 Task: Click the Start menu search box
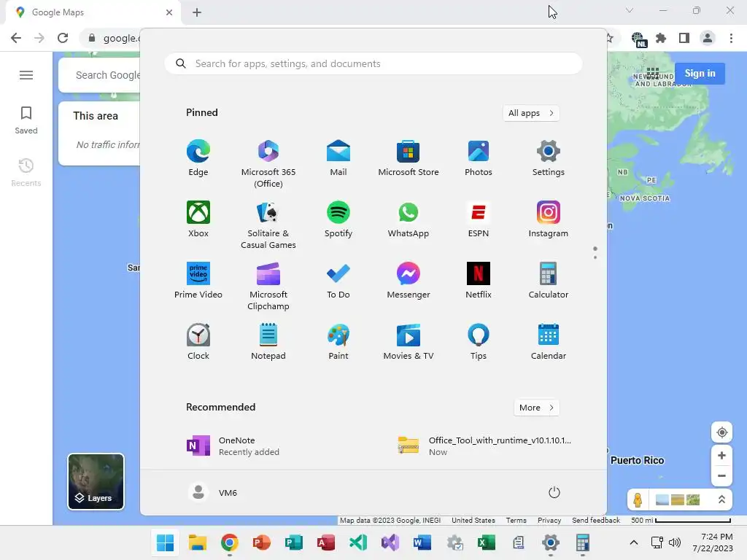tap(373, 64)
